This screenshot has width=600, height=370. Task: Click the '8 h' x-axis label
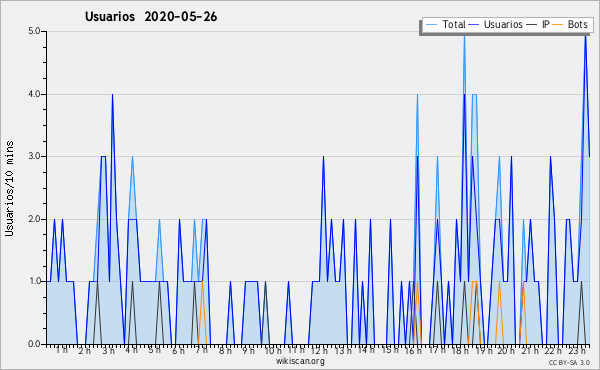point(225,351)
